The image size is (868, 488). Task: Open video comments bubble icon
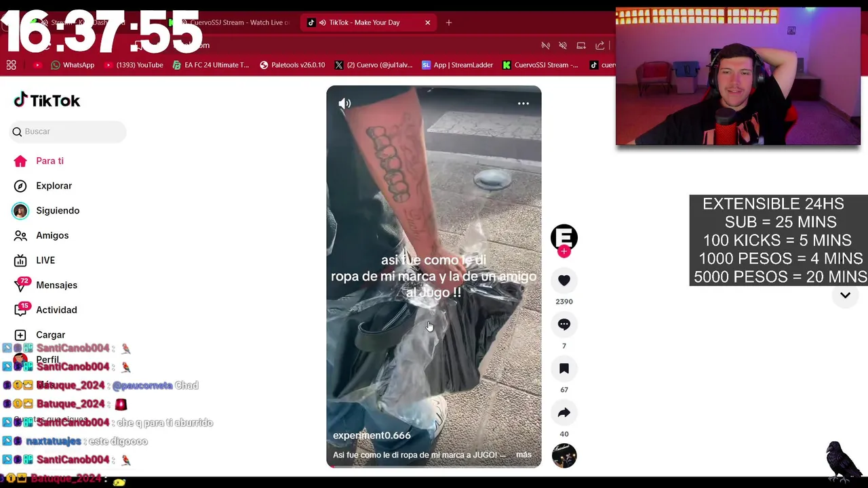564,324
